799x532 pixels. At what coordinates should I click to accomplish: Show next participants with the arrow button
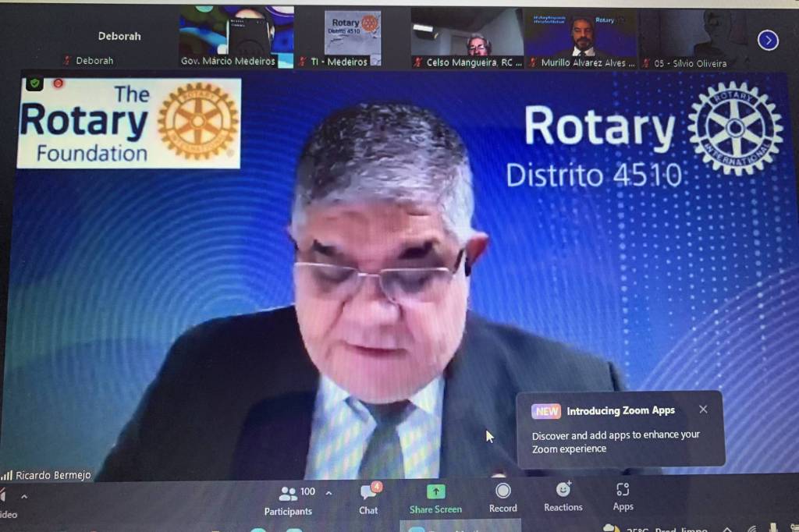click(x=768, y=41)
